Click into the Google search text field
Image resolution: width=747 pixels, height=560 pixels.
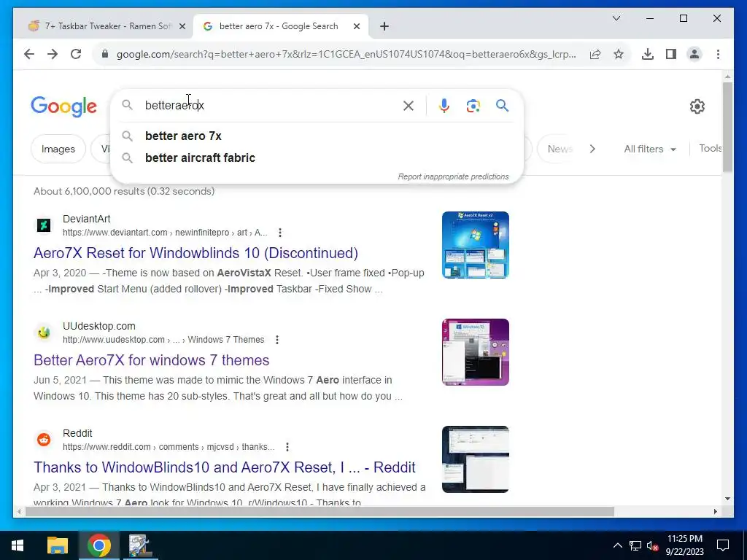[269, 106]
